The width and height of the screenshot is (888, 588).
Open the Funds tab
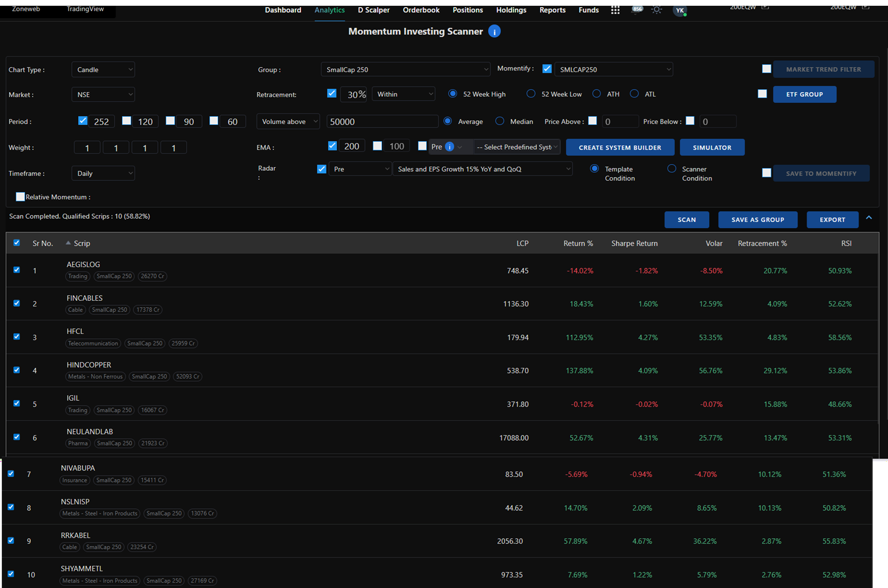point(589,10)
